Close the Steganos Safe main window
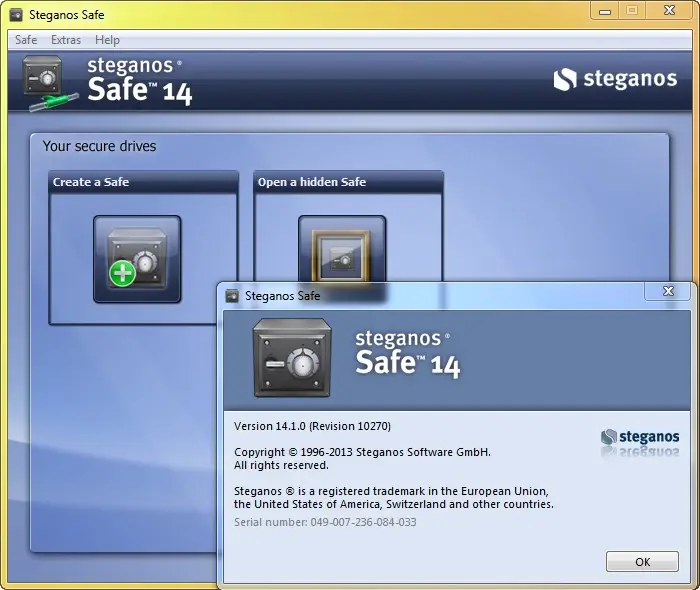 pyautogui.click(x=669, y=11)
